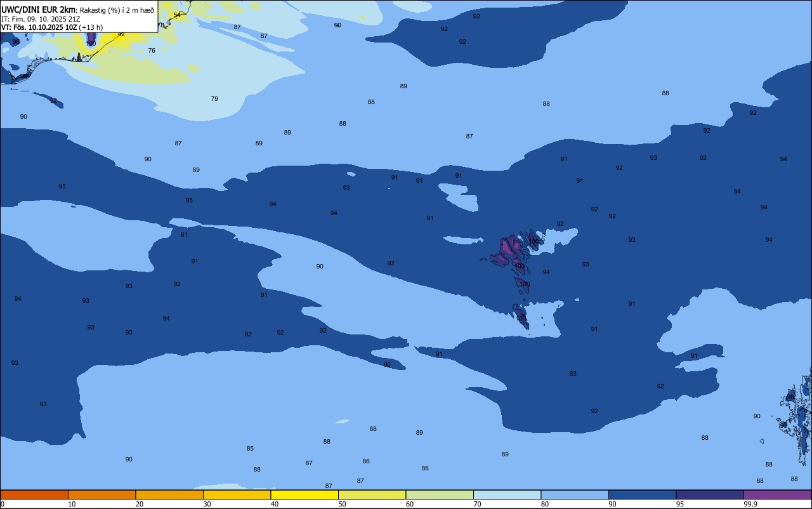The height and width of the screenshot is (509, 812).
Task: Click the '54' humidity value on map
Action: [177, 15]
